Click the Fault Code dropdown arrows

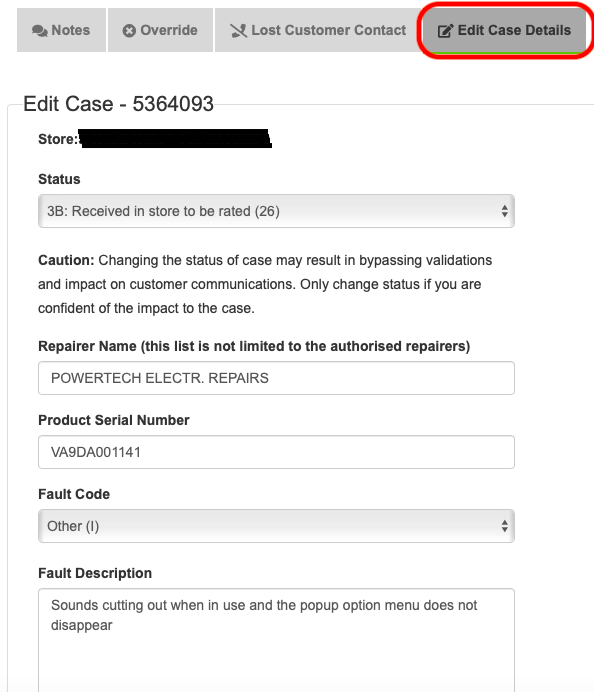tap(504, 526)
